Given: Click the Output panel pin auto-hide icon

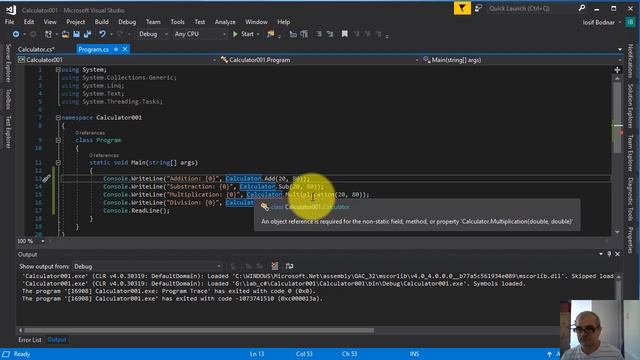Looking at the screenshot, I should pos(609,254).
